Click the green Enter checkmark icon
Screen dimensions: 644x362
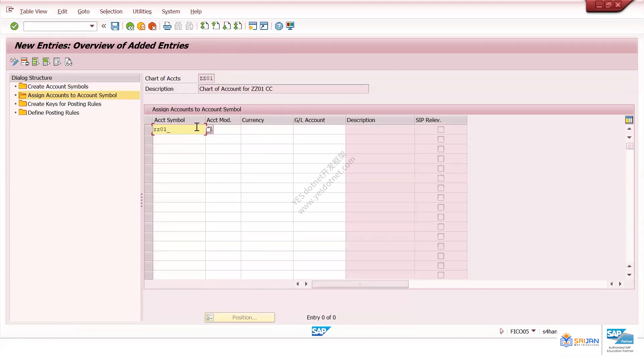(x=14, y=26)
